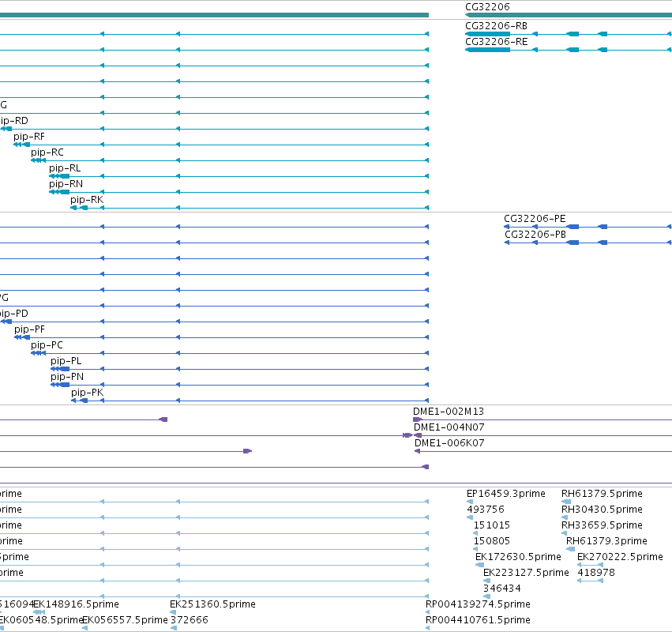The image size is (672, 632).
Task: Select the pip-RK transcript label
Action: (87, 200)
